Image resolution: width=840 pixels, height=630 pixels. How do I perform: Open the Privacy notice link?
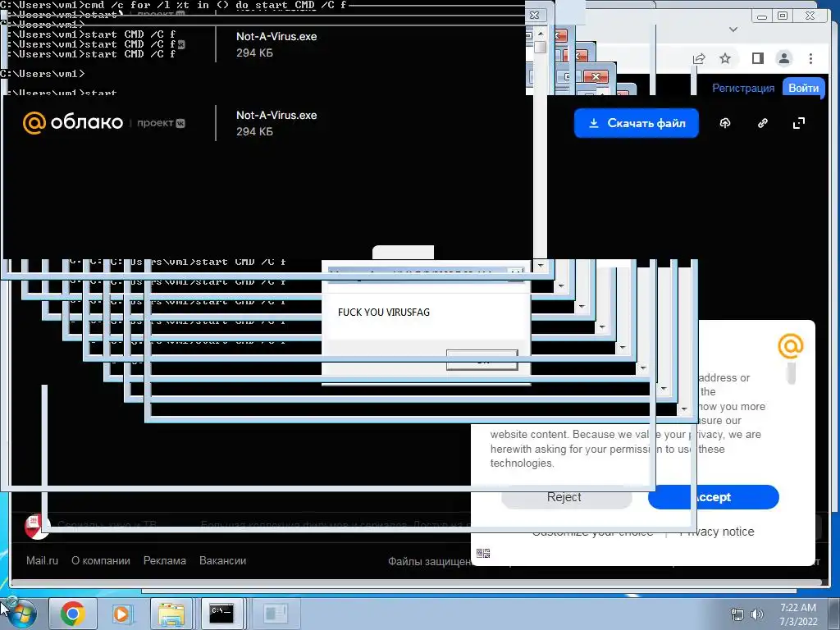point(717,532)
